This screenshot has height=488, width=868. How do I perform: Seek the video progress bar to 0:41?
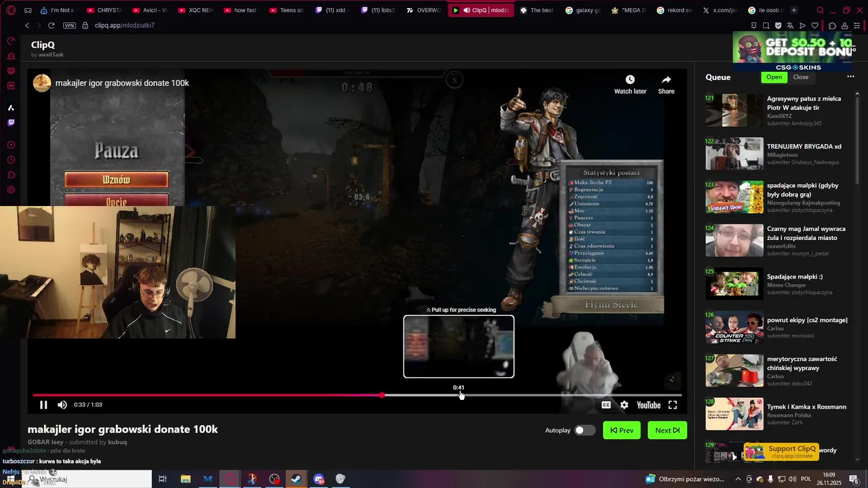click(x=459, y=395)
